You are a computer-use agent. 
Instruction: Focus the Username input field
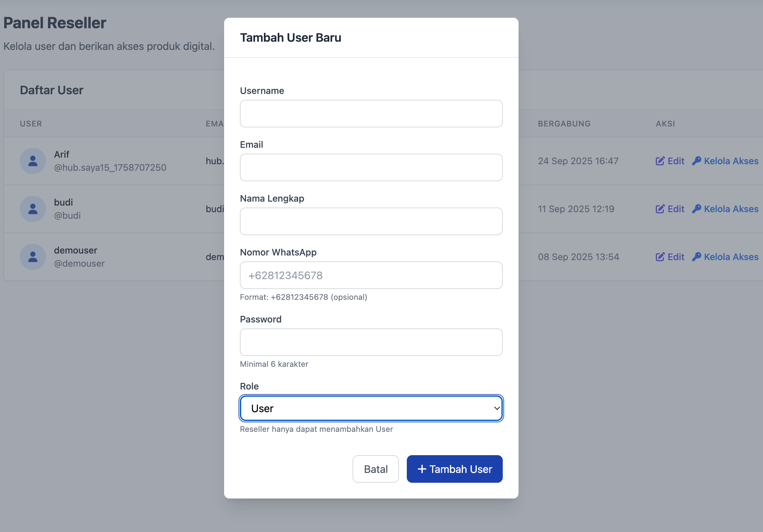point(371,114)
